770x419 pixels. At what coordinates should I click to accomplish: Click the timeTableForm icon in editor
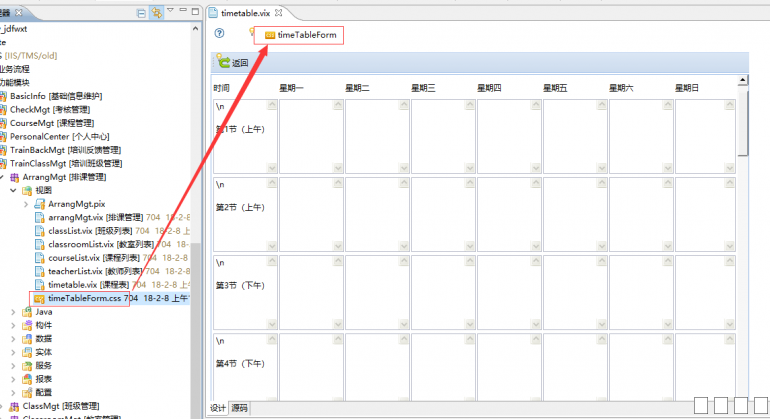tap(270, 35)
